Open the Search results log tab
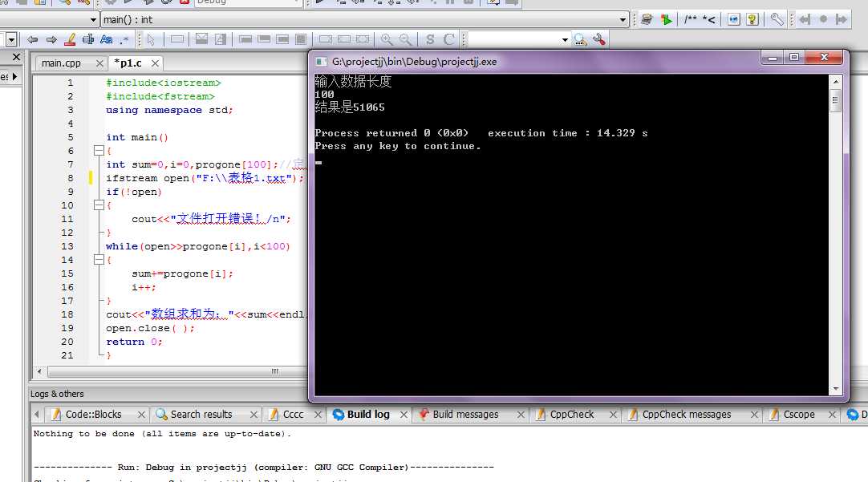 point(201,415)
